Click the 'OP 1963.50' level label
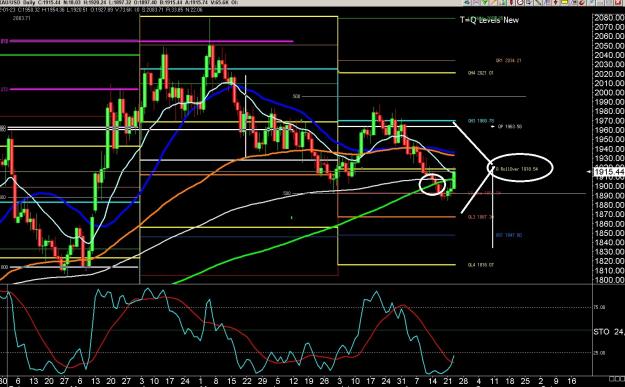 coord(510,126)
